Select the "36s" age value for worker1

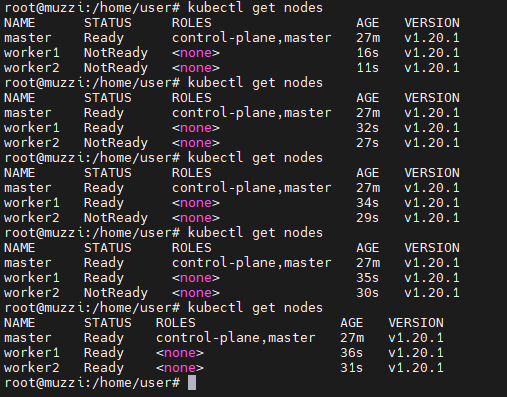pyautogui.click(x=352, y=353)
